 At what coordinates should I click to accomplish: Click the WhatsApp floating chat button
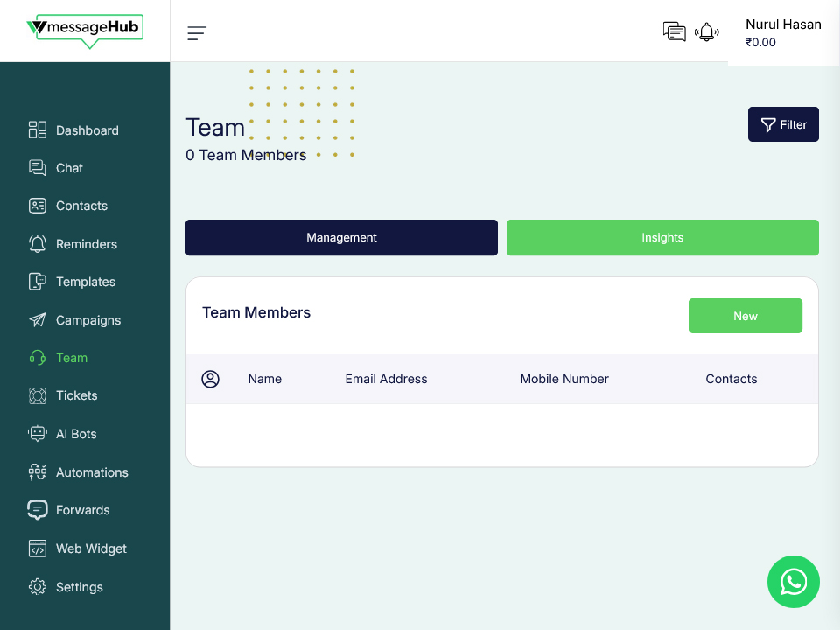pos(793,582)
